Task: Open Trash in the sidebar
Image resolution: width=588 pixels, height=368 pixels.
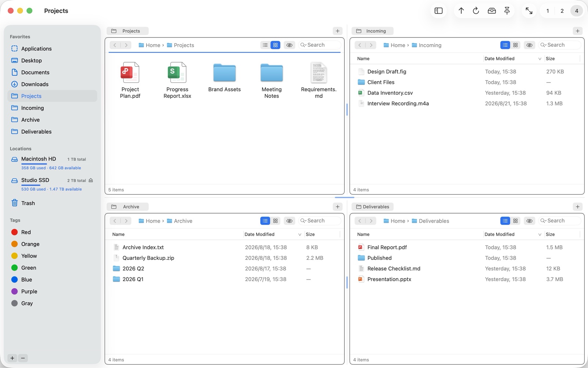Action: (52, 203)
